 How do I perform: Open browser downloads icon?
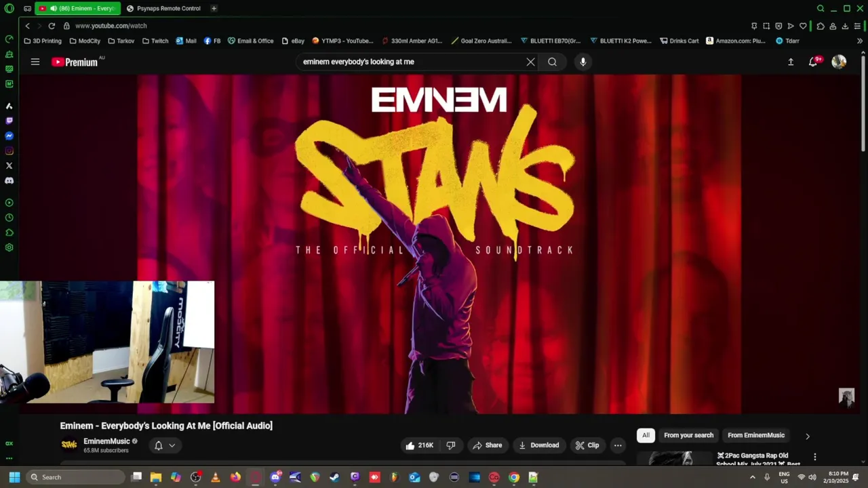coord(845,26)
